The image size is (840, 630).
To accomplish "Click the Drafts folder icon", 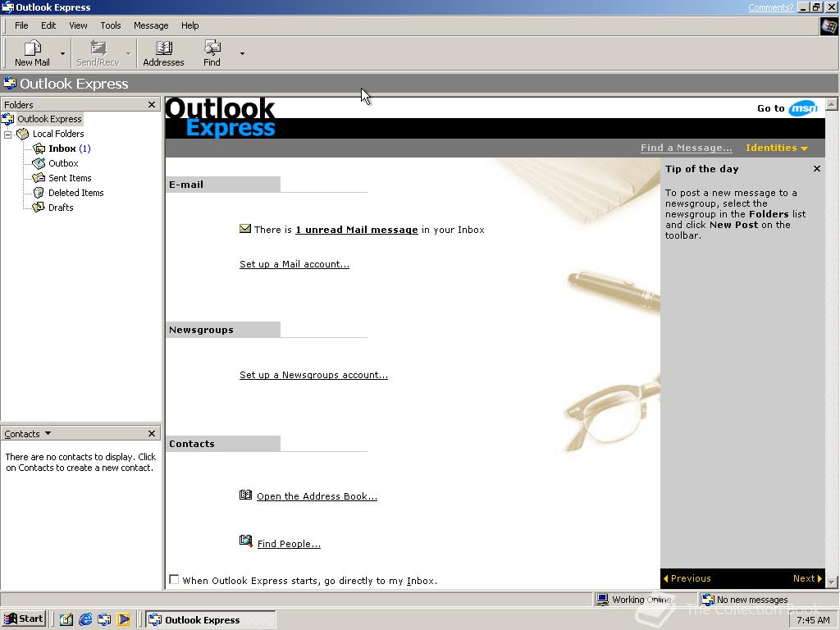I will (39, 208).
